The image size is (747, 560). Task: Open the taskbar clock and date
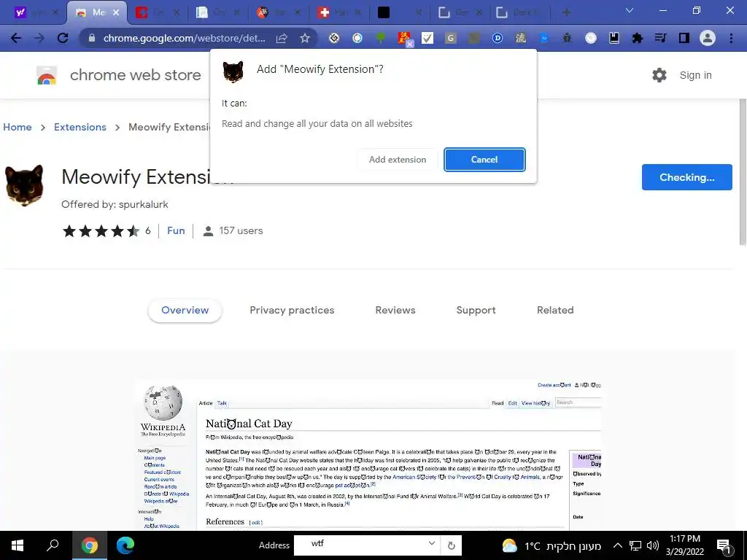685,545
